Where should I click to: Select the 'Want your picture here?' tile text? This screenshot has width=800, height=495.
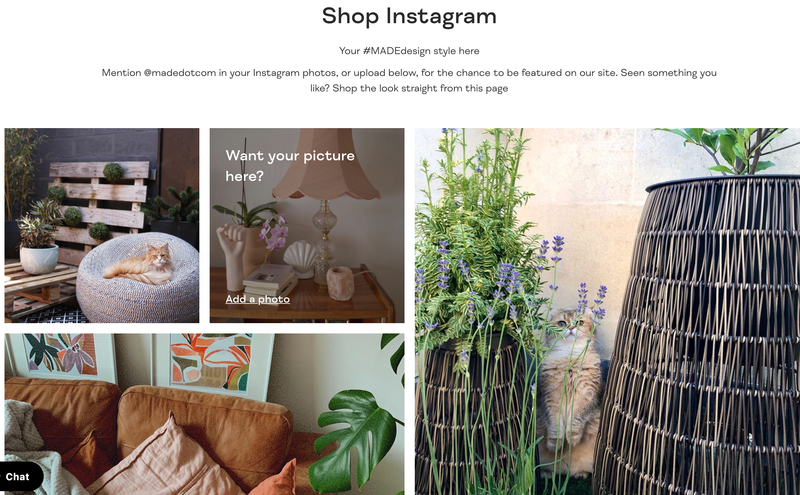click(x=290, y=166)
